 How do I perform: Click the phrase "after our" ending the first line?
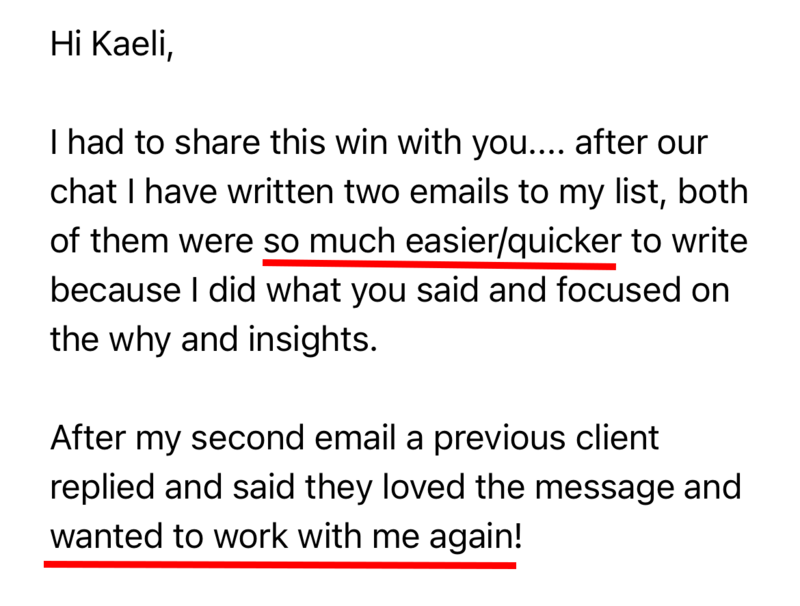[x=641, y=142]
